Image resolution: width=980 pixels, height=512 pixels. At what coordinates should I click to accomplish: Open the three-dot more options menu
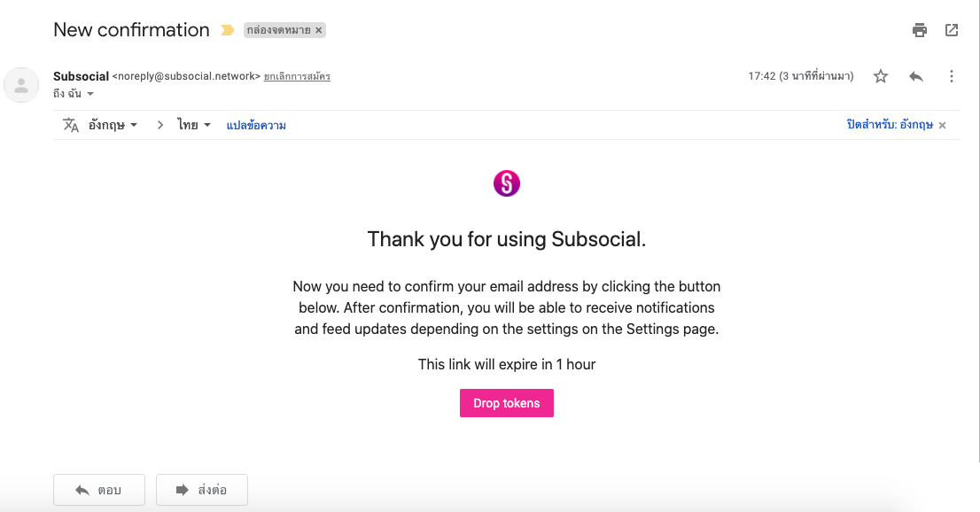(952, 76)
